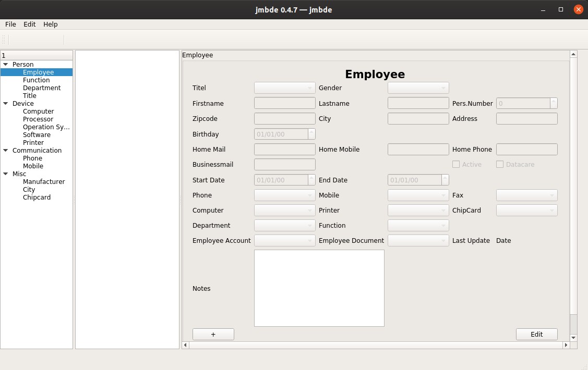Select Employee in the tree
Screen dimensions: 588x370
(x=38, y=72)
